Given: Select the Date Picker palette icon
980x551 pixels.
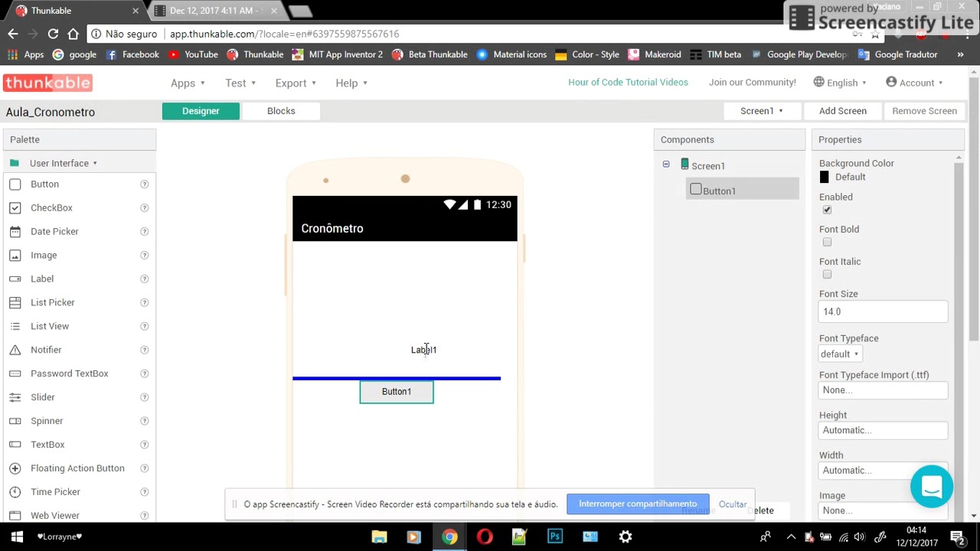Looking at the screenshot, I should point(15,232).
